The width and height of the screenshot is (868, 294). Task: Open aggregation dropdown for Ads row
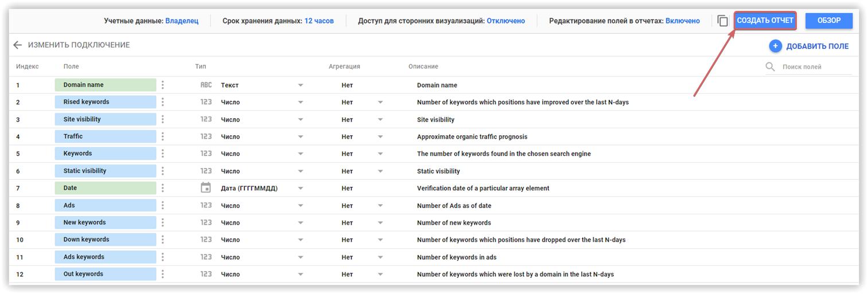(x=380, y=206)
